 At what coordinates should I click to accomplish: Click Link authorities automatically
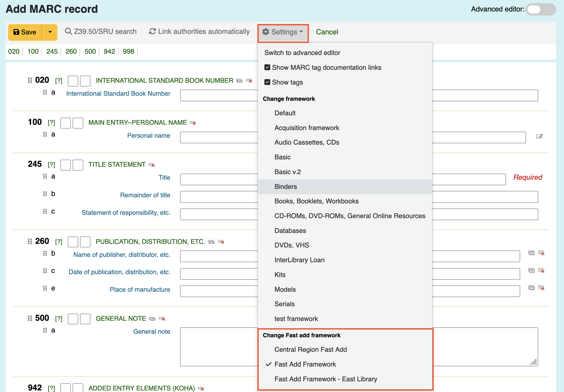199,32
